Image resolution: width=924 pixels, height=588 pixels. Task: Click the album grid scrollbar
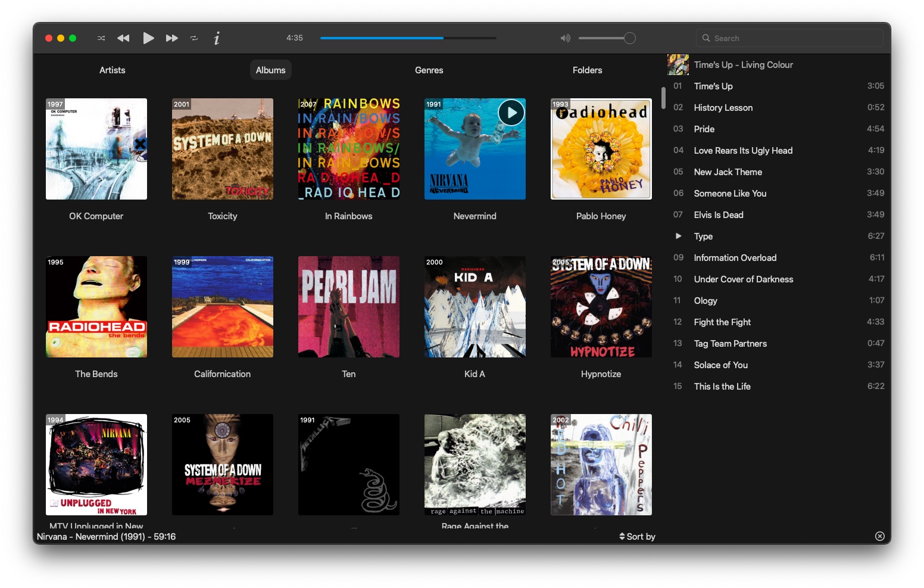[663, 98]
